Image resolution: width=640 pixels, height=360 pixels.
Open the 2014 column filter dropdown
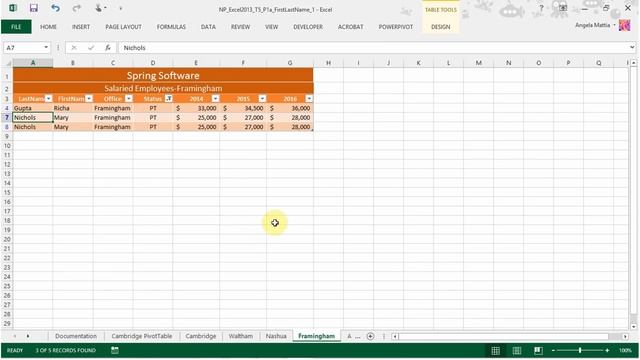pyautogui.click(x=215, y=99)
